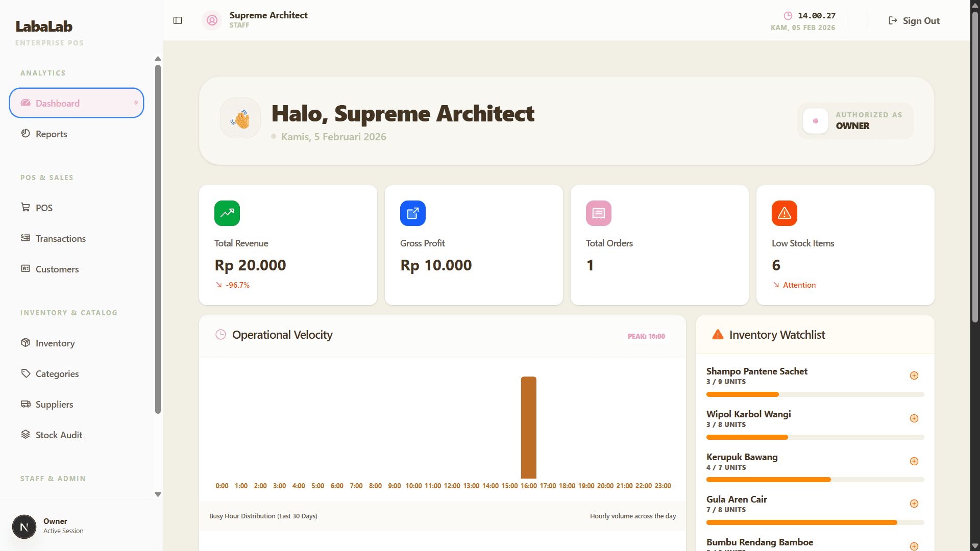Click the Suppliers truck icon
This screenshot has height=551, width=980.
coord(26,404)
